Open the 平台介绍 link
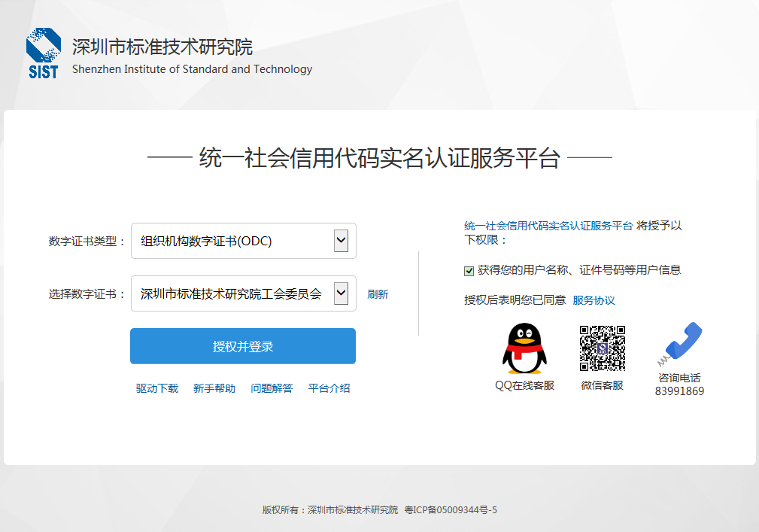Viewport: 759px width, 532px height. coord(329,388)
